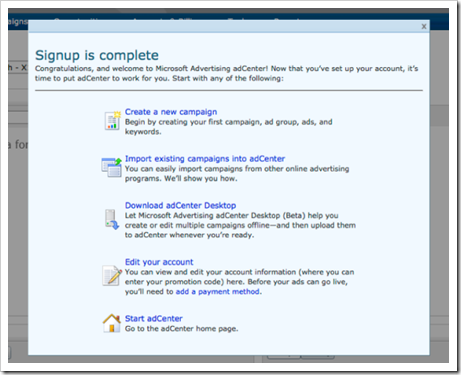Close the Signup is complete dialog
461x375 pixels.
click(424, 26)
